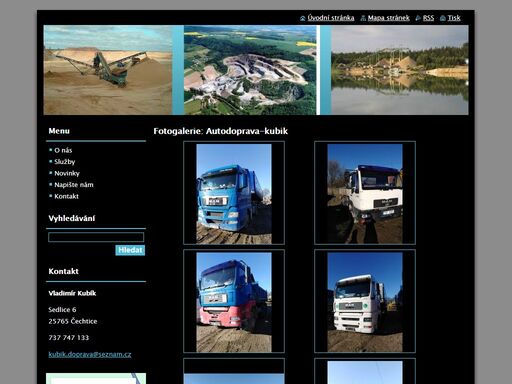Click the printer icon beside Tisk
512x384 pixels.
[443, 18]
